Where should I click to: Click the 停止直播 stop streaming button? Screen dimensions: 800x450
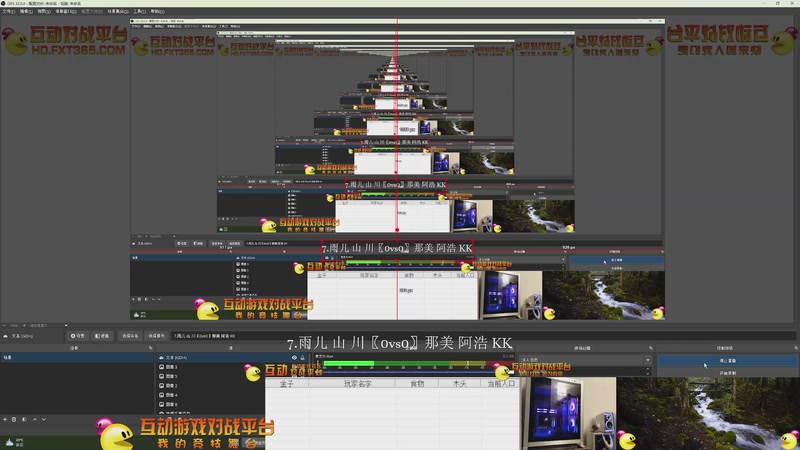(728, 360)
